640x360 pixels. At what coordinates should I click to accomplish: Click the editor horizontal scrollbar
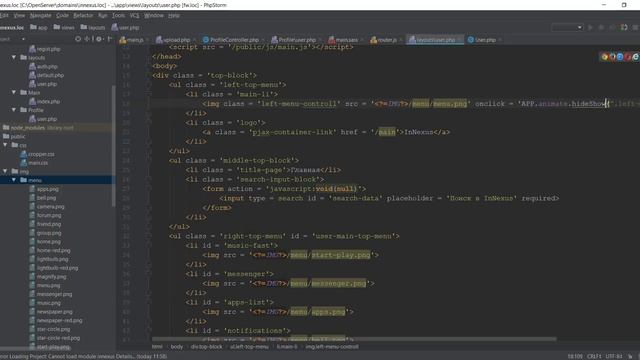click(x=354, y=339)
